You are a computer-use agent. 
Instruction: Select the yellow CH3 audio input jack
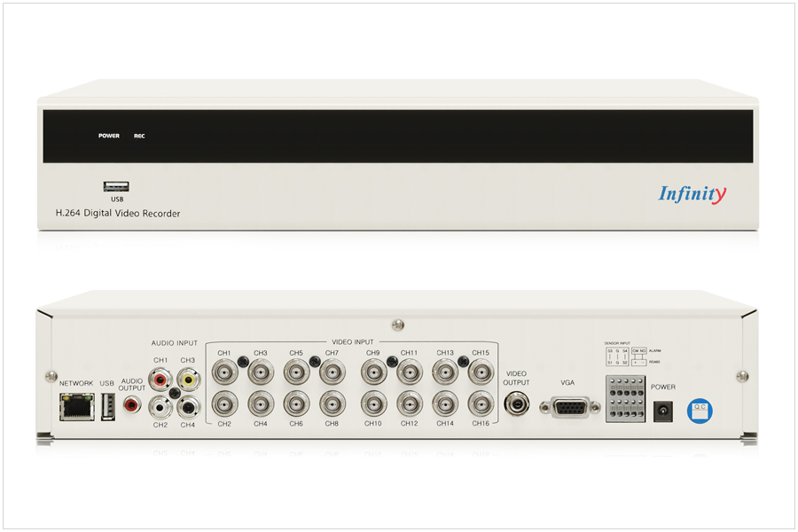point(187,381)
